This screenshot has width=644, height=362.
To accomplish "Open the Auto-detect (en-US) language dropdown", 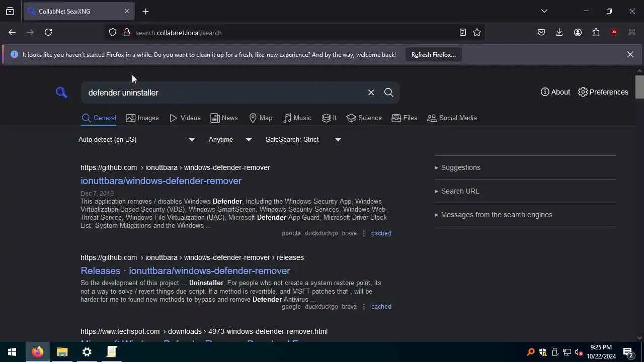I will [x=137, y=139].
